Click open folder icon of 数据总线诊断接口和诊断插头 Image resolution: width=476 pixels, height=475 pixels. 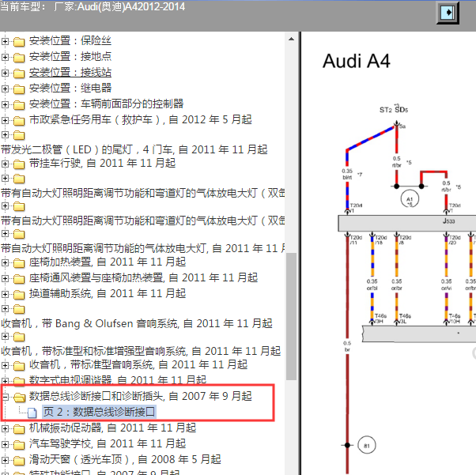click(x=19, y=397)
